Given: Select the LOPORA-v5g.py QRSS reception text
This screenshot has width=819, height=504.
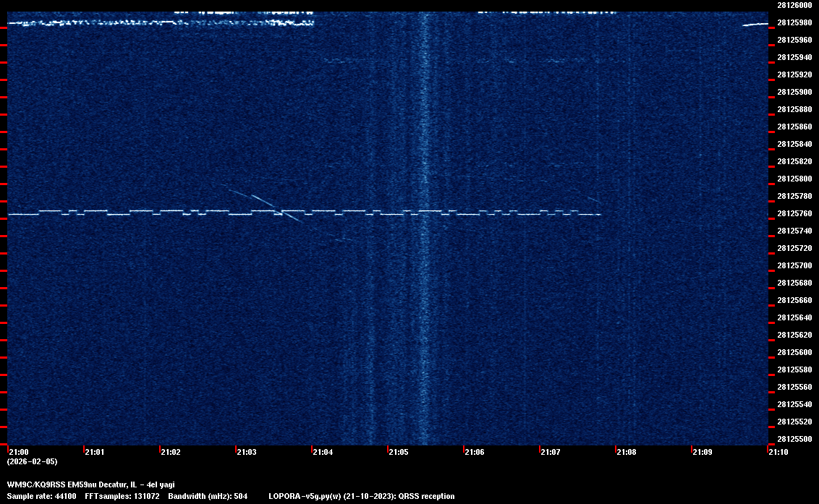Looking at the screenshot, I should tap(361, 496).
